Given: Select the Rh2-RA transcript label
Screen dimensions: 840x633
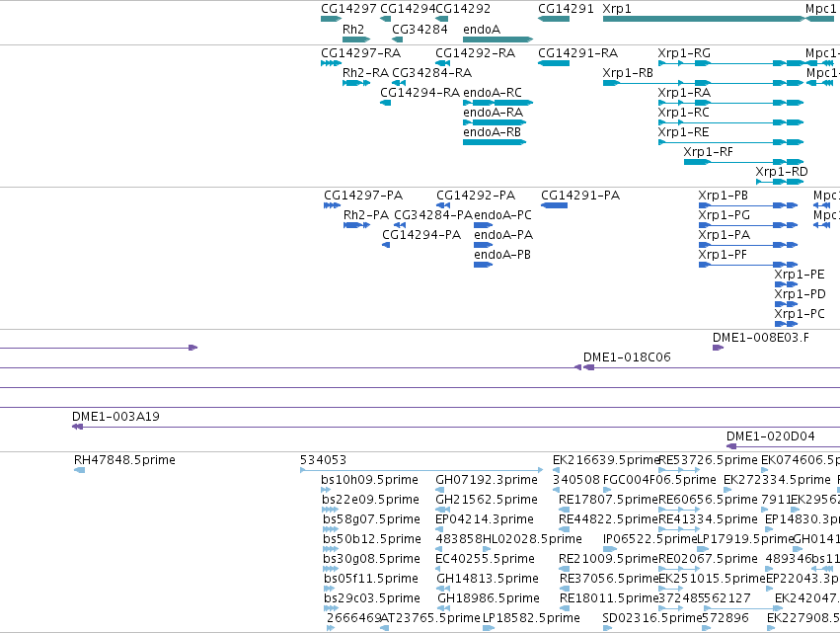Looking at the screenshot, I should tap(365, 73).
